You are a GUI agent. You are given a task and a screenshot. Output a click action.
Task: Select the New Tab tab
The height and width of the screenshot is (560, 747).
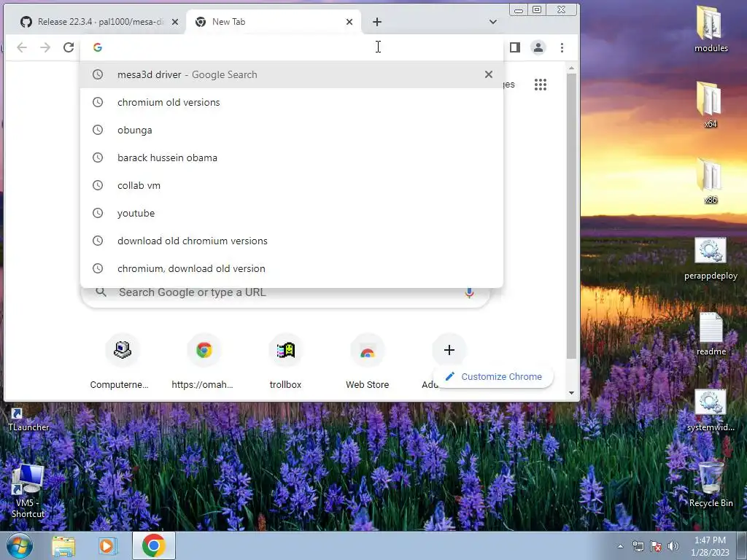click(274, 22)
